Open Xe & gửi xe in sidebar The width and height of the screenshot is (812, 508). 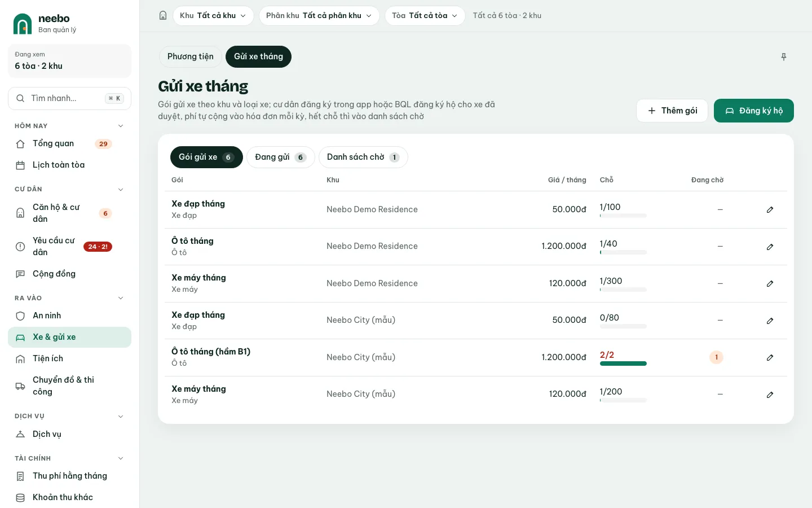70,338
